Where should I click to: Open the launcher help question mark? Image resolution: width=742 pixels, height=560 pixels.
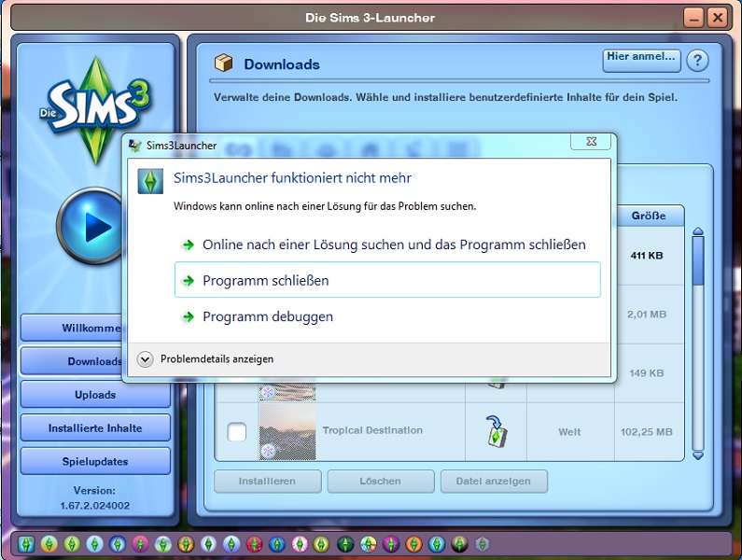[x=697, y=61]
